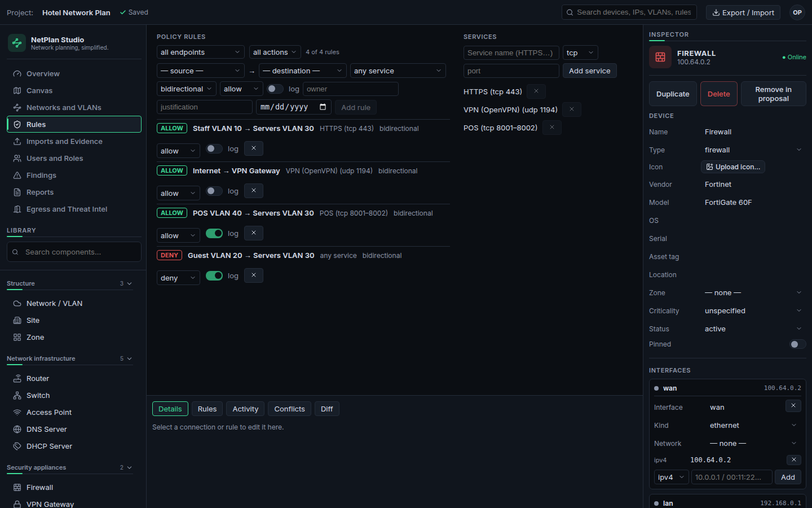
Task: Click the red Delete button
Action: coord(719,94)
